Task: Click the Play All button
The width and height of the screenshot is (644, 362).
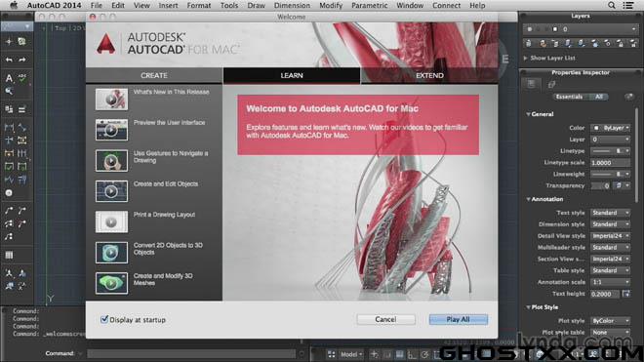Action: coord(459,319)
